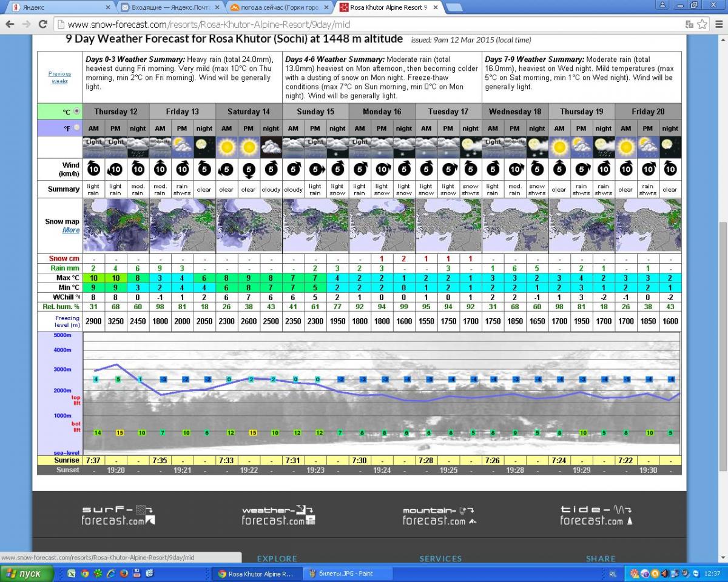
Task: Click the Rel. hum. % row label
Action: 60,306
